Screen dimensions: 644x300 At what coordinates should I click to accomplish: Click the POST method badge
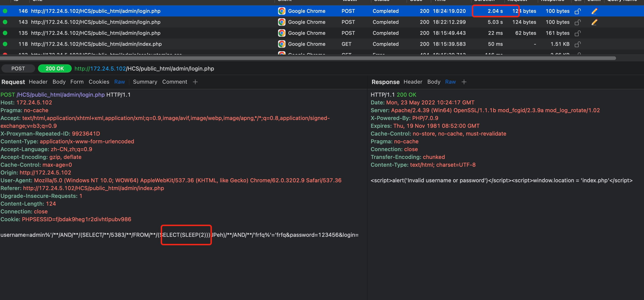[x=18, y=69]
